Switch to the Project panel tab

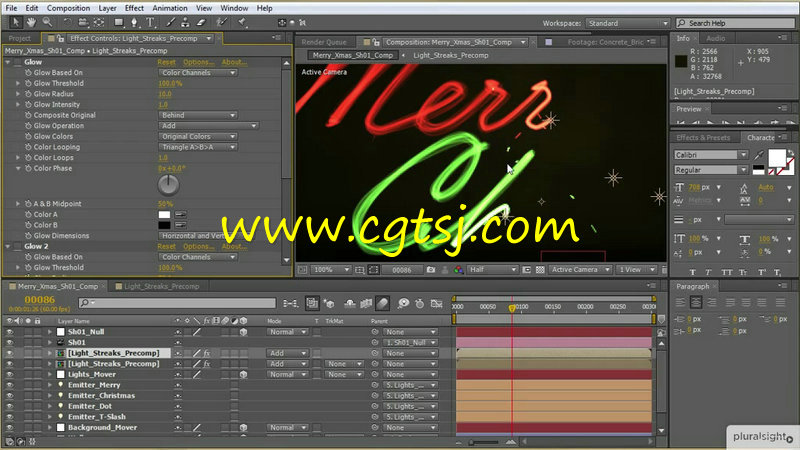19,38
